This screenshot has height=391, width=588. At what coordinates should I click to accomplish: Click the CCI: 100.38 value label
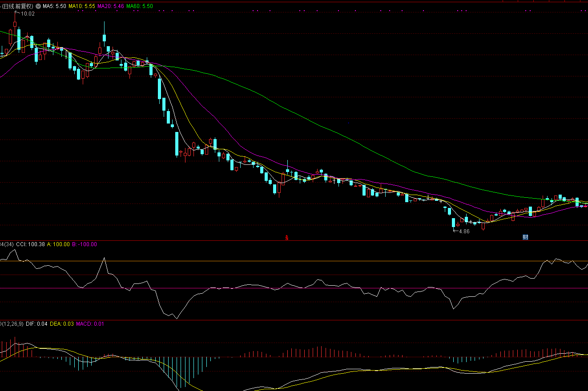pos(31,244)
